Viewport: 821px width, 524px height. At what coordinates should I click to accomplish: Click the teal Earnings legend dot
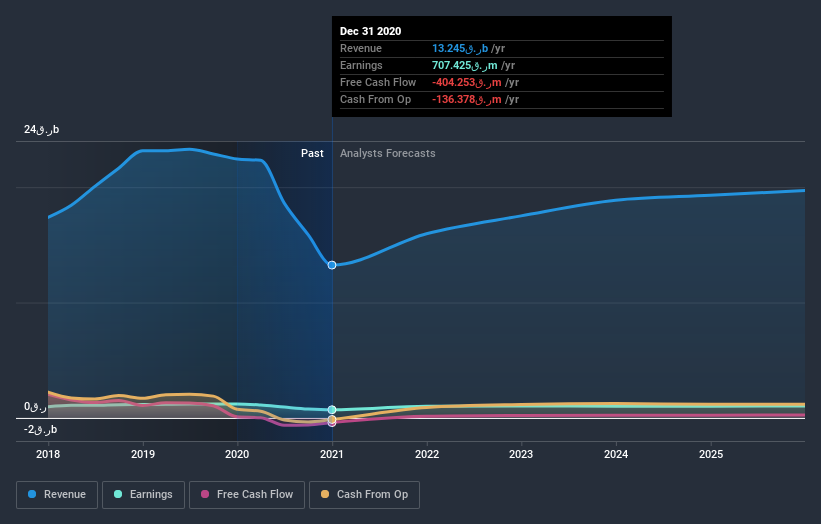[x=118, y=494]
